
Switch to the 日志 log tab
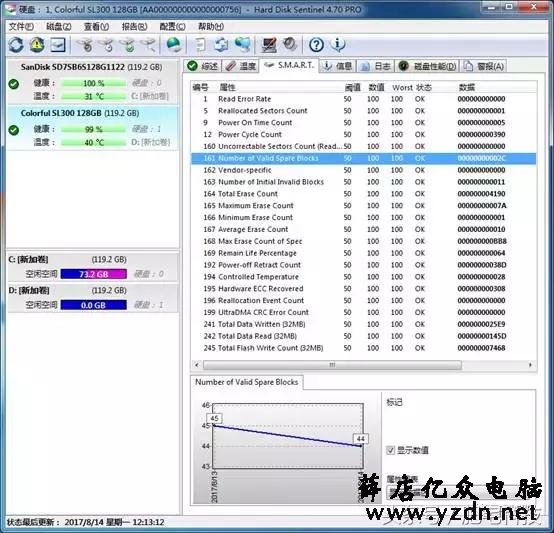click(x=376, y=66)
